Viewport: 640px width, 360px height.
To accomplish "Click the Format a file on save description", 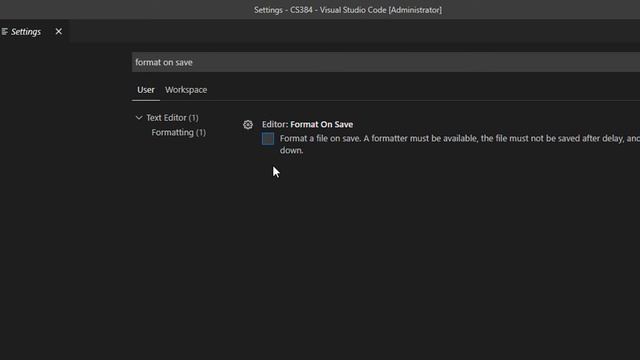I will pyautogui.click(x=460, y=144).
